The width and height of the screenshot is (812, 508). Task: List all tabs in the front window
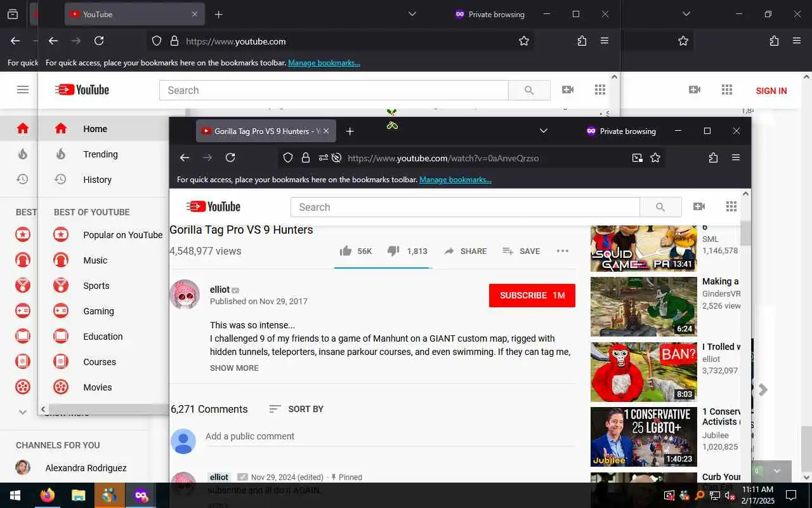[544, 131]
